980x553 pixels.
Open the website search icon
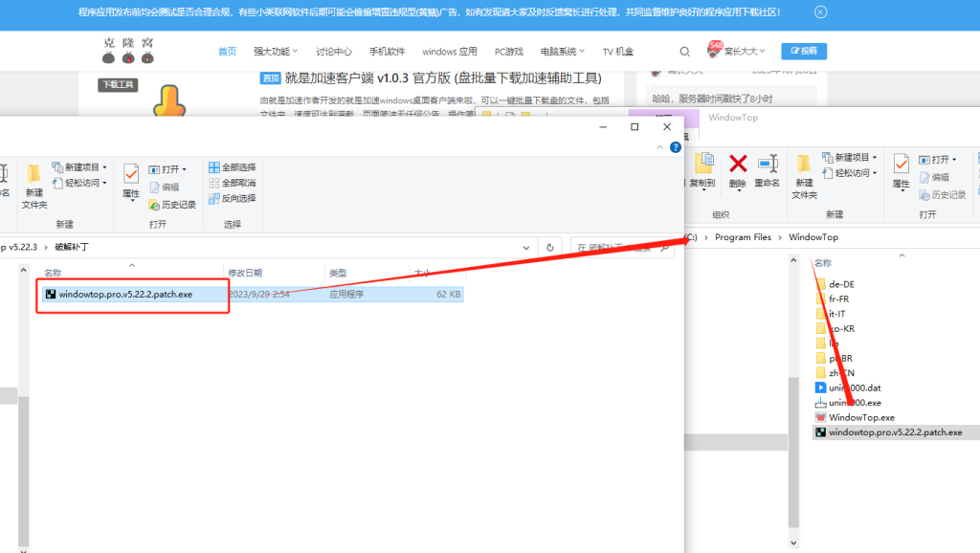tap(685, 52)
